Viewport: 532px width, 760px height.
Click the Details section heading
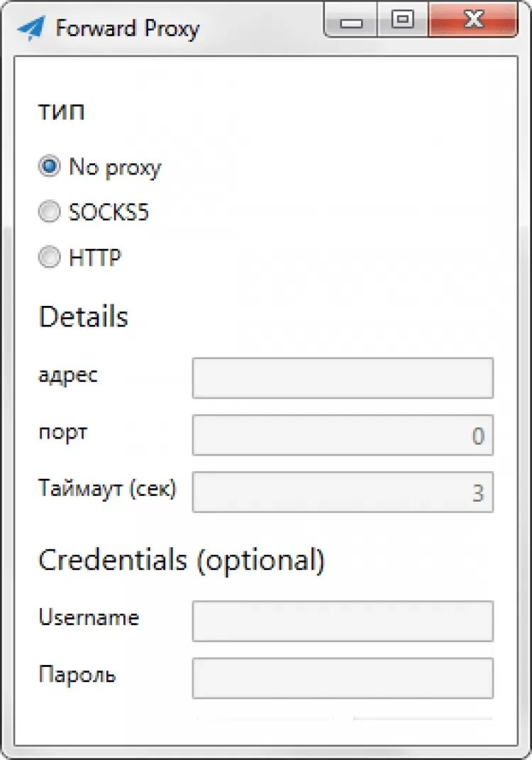tap(83, 316)
